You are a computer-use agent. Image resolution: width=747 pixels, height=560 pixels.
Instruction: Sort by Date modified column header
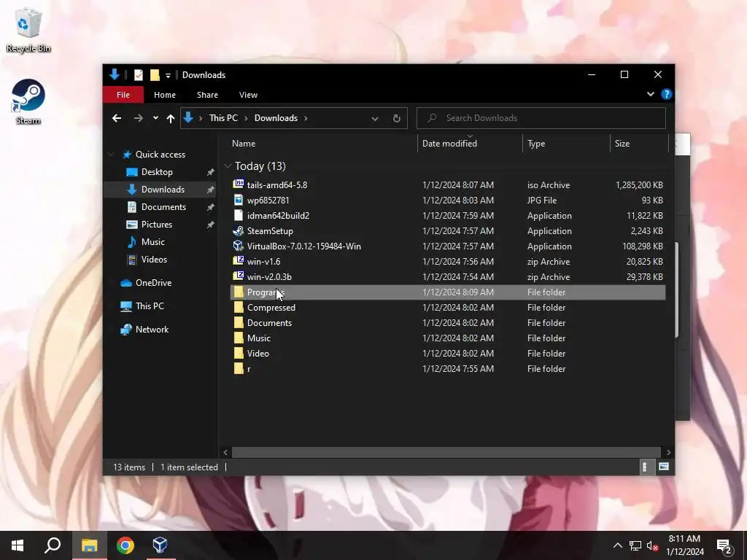pyautogui.click(x=470, y=144)
